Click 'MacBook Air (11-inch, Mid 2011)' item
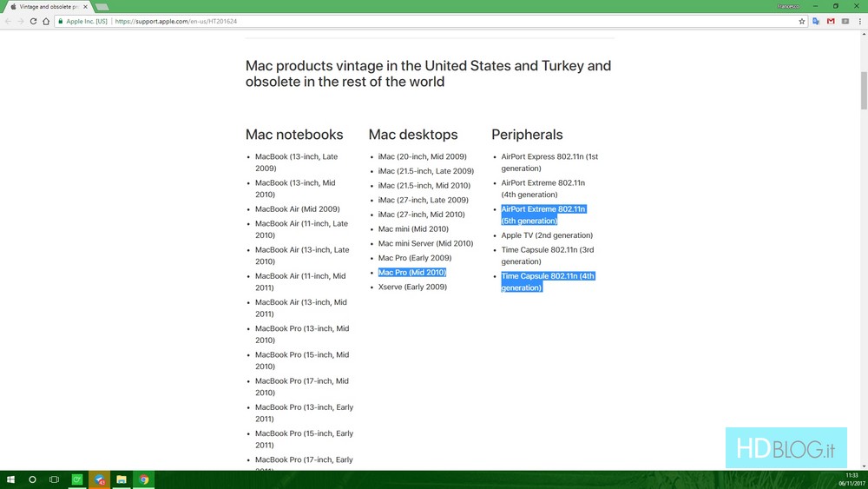The image size is (868, 489). pyautogui.click(x=300, y=281)
